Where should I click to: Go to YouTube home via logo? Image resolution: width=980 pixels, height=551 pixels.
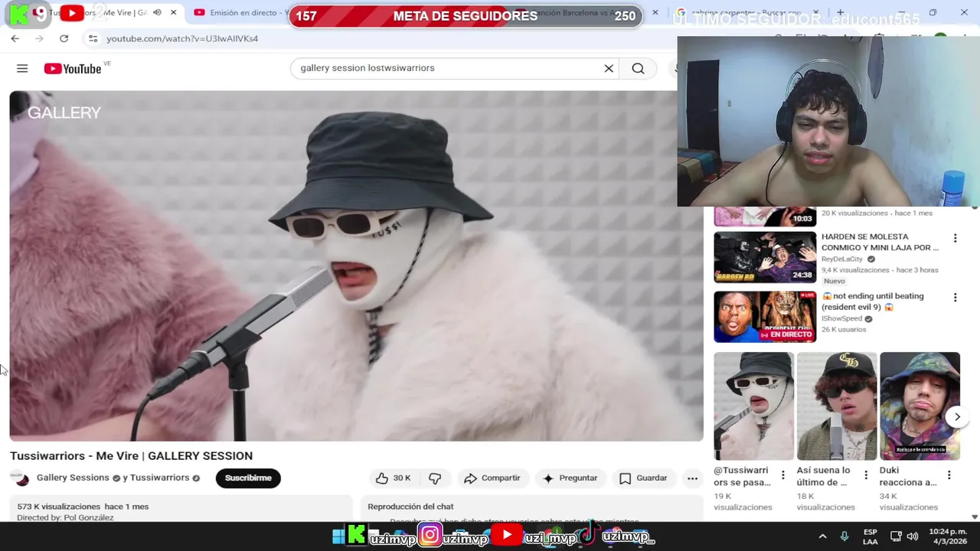click(73, 69)
